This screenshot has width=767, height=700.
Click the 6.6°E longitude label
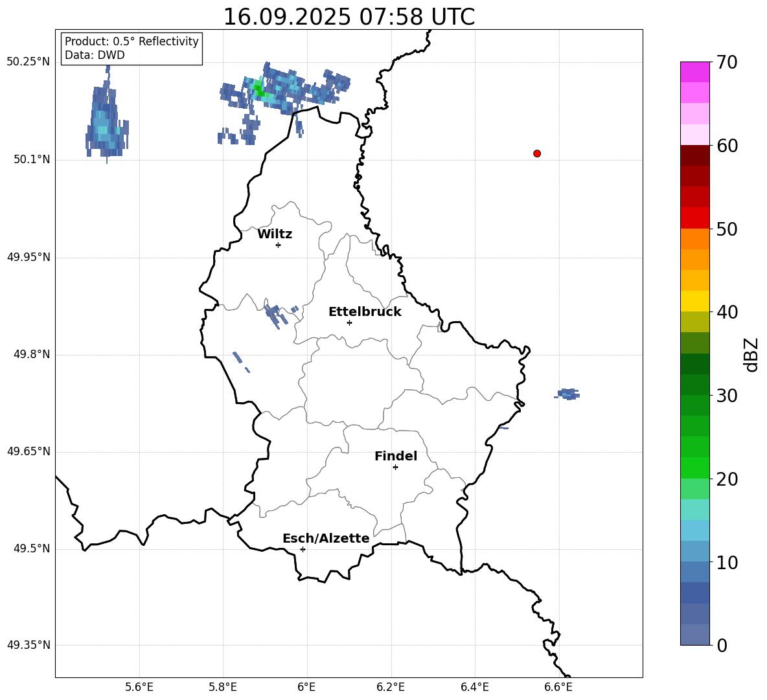click(x=558, y=687)
